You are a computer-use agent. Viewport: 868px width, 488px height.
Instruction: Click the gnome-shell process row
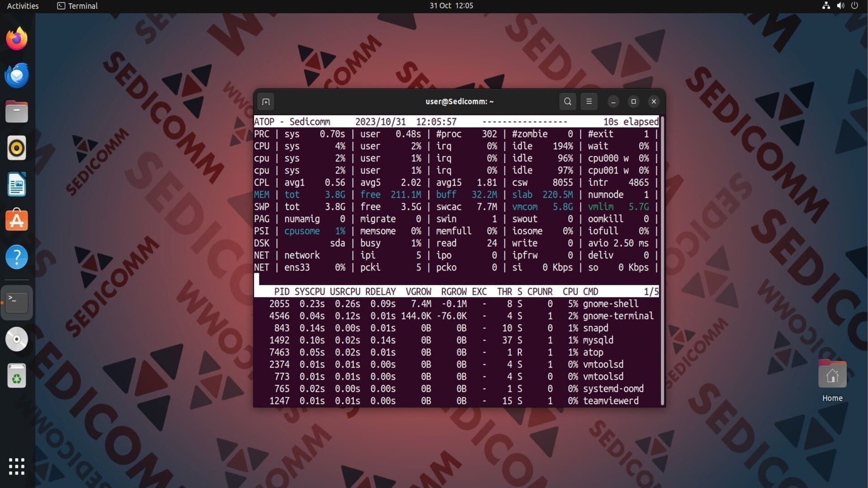[456, 304]
